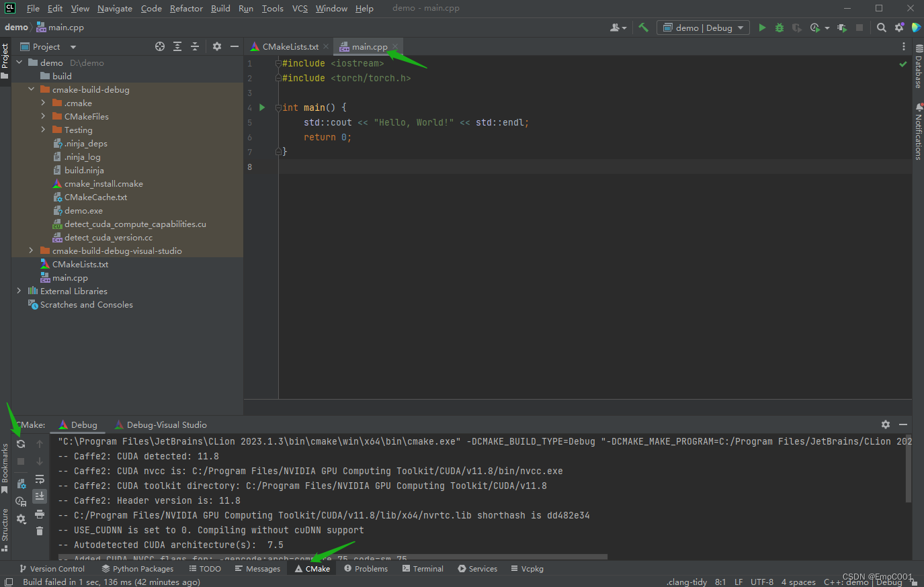
Task: Run main function from gutter arrow
Action: pos(262,107)
